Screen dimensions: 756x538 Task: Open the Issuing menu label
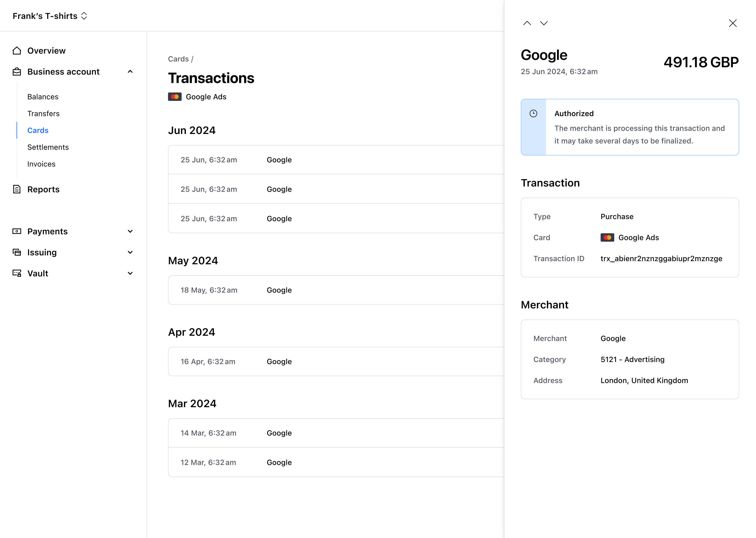[42, 252]
